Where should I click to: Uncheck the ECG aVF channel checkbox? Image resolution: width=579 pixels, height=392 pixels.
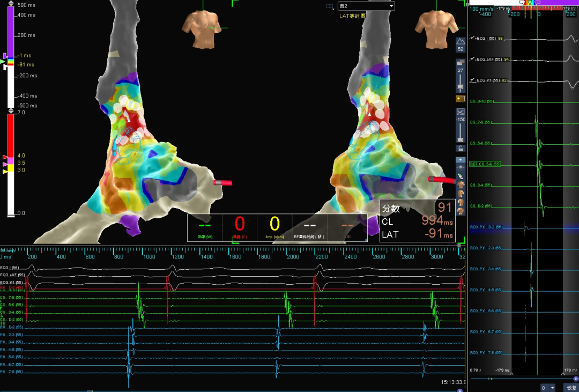tap(472, 59)
